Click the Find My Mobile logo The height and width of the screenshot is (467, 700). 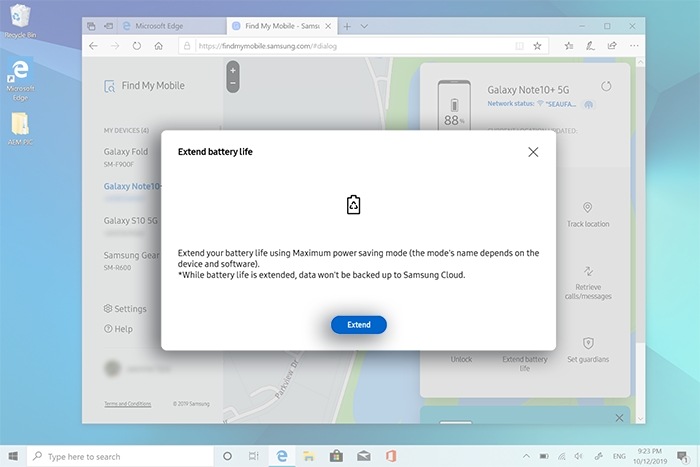point(144,86)
